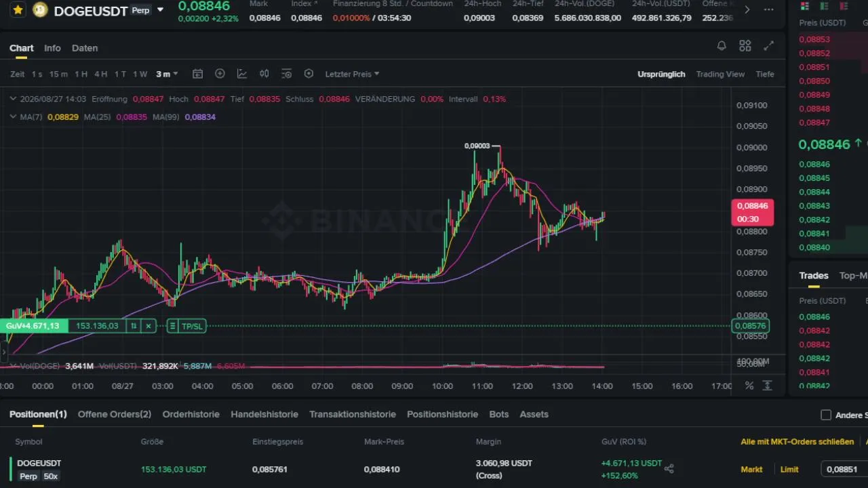Select the 4H chart interval

click(x=100, y=74)
